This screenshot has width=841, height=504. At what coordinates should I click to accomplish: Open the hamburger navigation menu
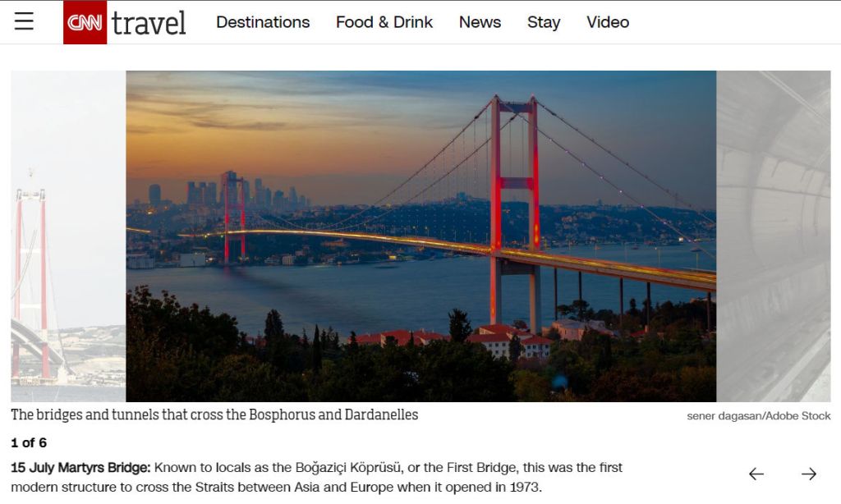pos(24,21)
